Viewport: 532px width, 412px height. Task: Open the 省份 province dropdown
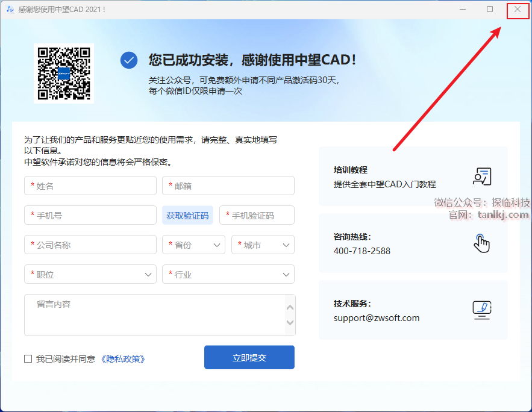(x=194, y=245)
